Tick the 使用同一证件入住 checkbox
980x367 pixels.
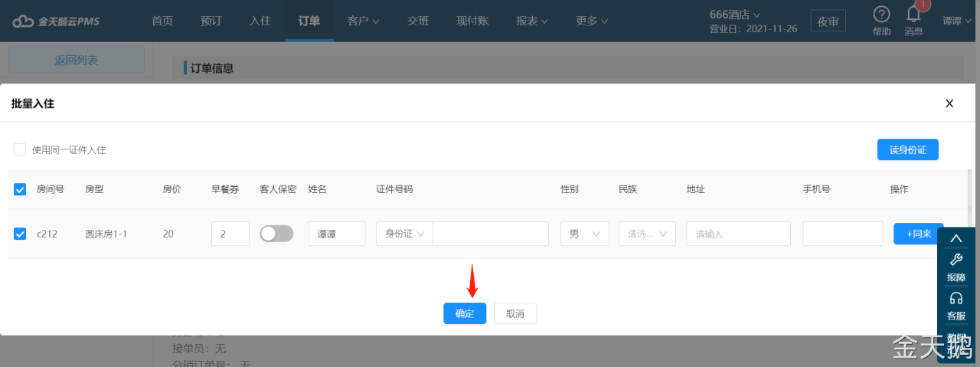coord(20,149)
